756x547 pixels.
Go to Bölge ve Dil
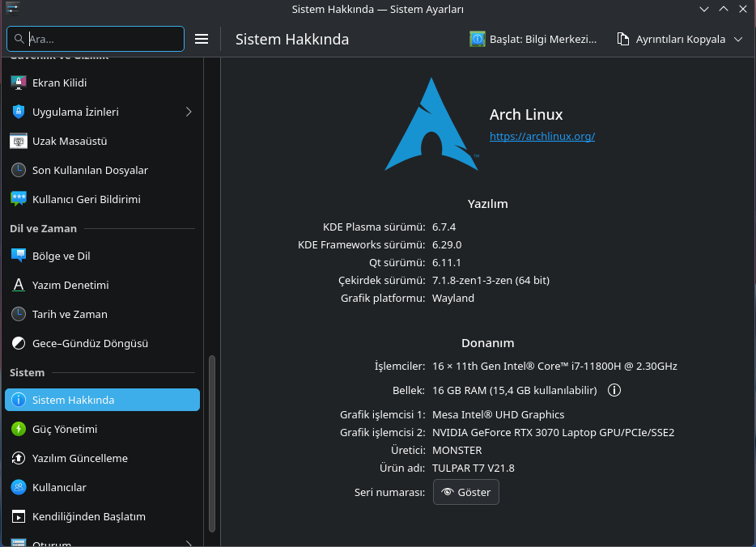(102, 256)
